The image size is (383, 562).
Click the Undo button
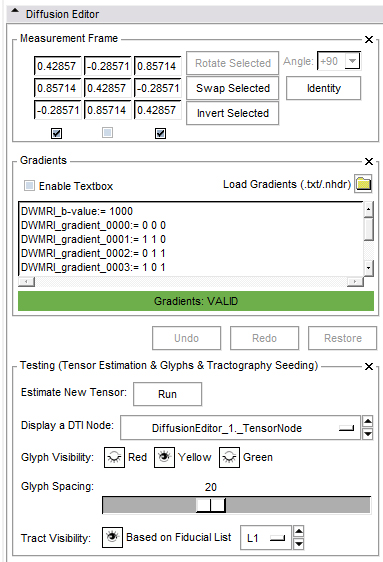tap(186, 338)
